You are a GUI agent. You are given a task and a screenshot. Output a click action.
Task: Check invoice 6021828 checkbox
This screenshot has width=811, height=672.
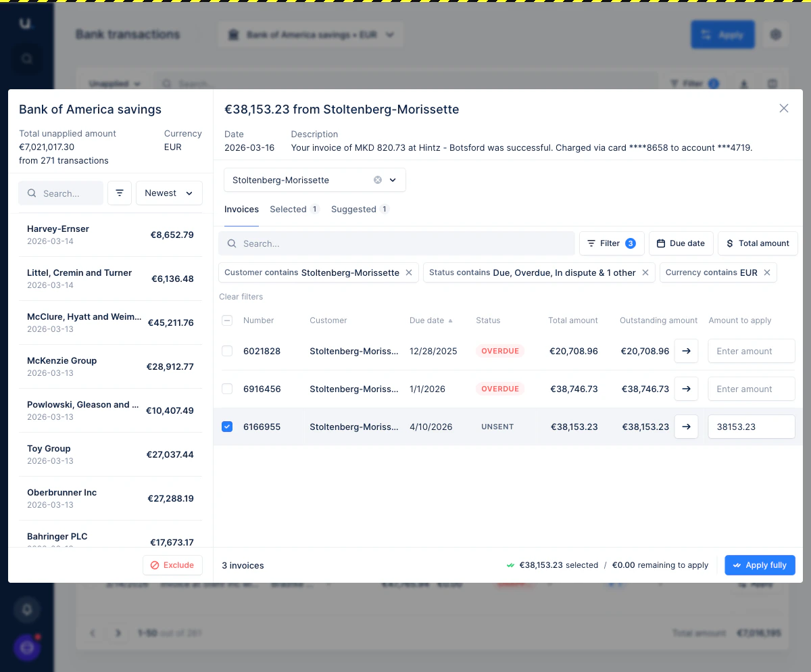tap(227, 351)
